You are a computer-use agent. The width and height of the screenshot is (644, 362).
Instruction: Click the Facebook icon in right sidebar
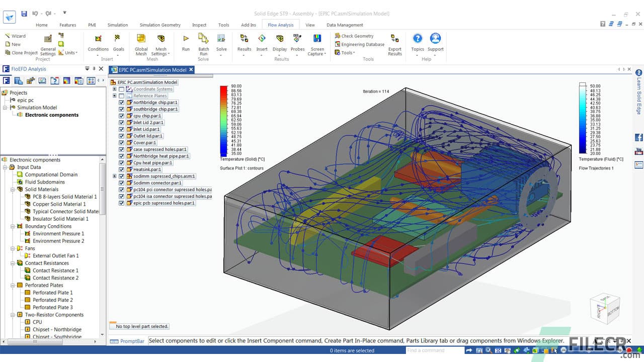[639, 137]
